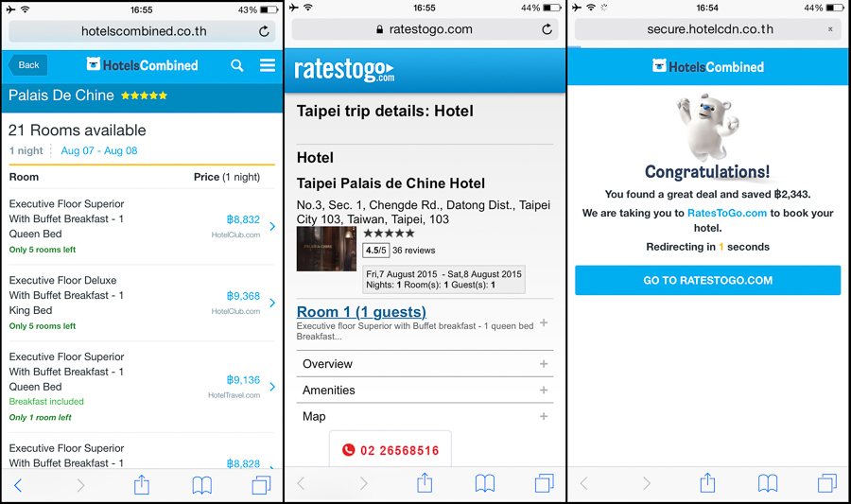
Task: Open the hamburger menu in HotelsCombined header
Action: tap(267, 65)
